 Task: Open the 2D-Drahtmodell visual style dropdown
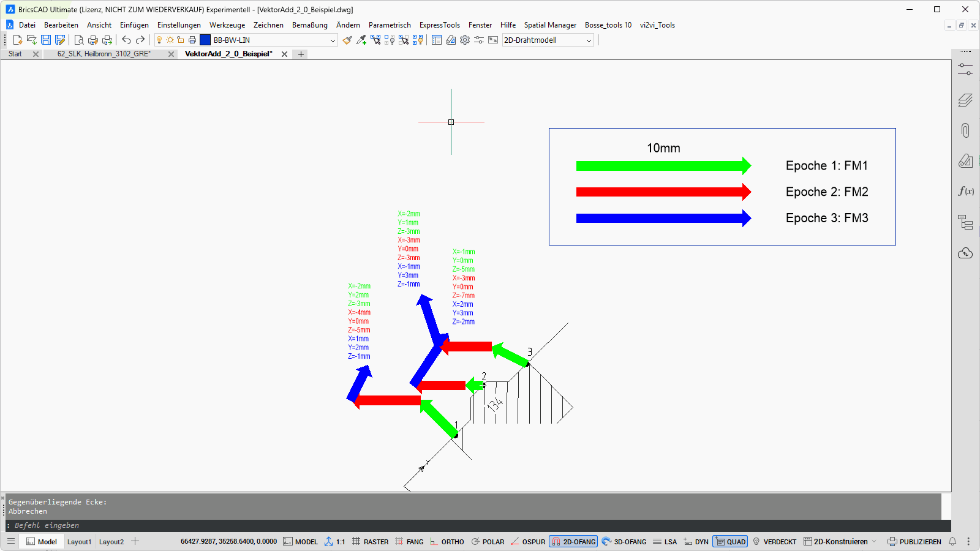click(x=589, y=40)
